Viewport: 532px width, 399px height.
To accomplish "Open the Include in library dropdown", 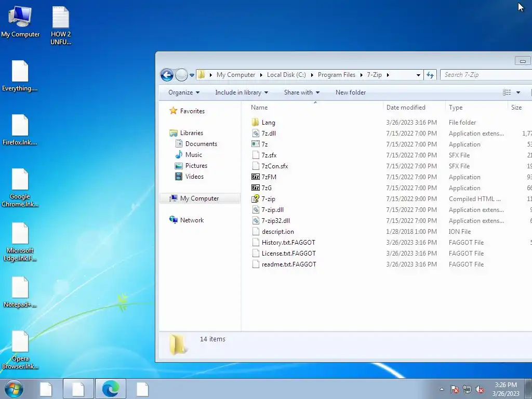I will pos(242,92).
